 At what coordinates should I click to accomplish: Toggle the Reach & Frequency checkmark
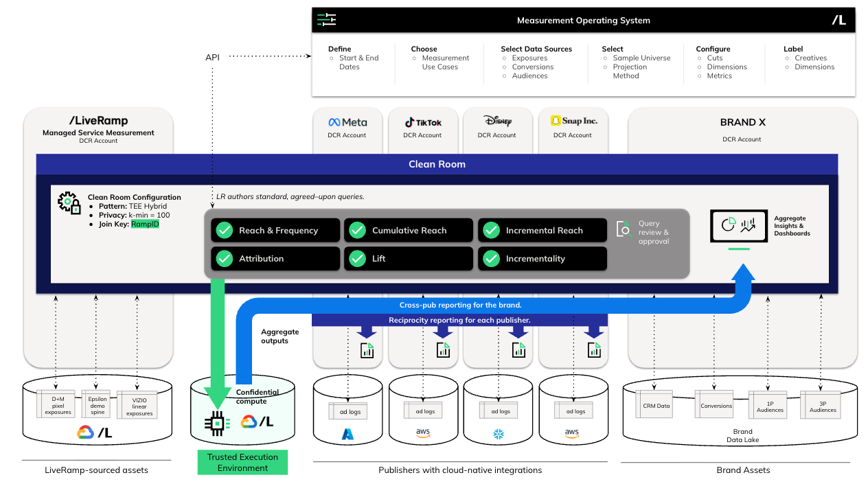(x=225, y=230)
